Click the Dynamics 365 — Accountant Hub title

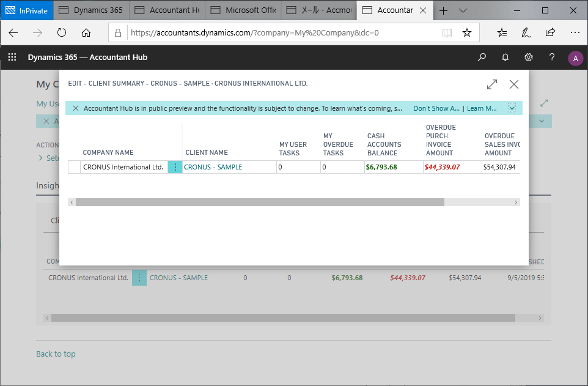pos(87,57)
